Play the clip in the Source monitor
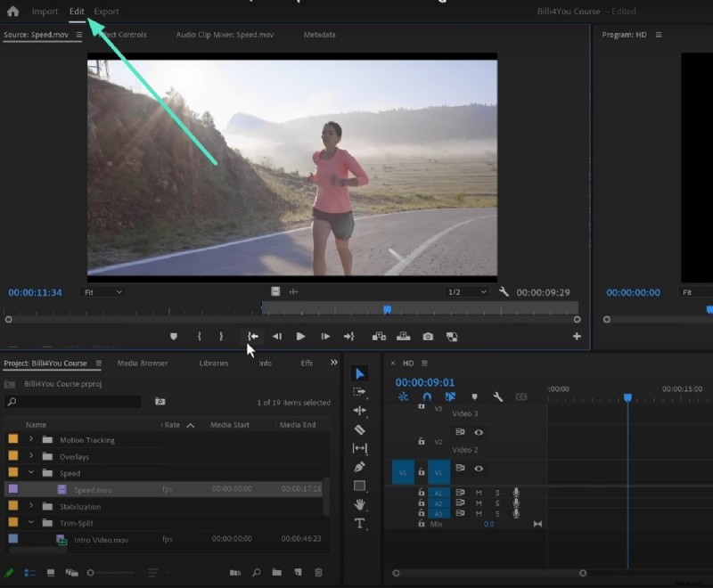Screen dimensions: 713x588 (x=301, y=336)
